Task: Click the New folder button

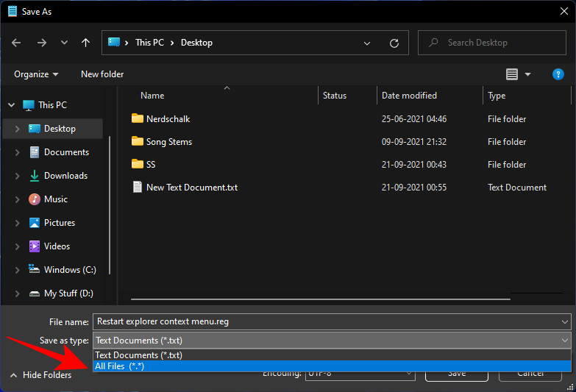Action: pyautogui.click(x=102, y=74)
